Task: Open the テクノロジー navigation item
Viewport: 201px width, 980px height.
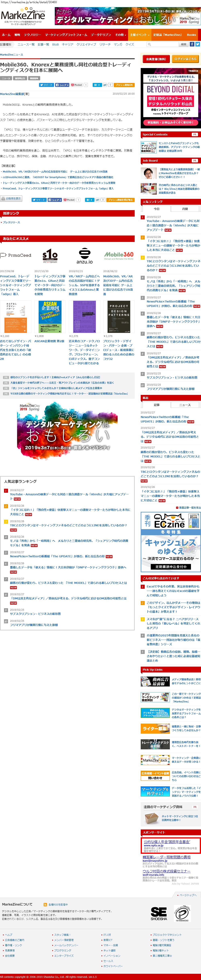Action: point(32,35)
